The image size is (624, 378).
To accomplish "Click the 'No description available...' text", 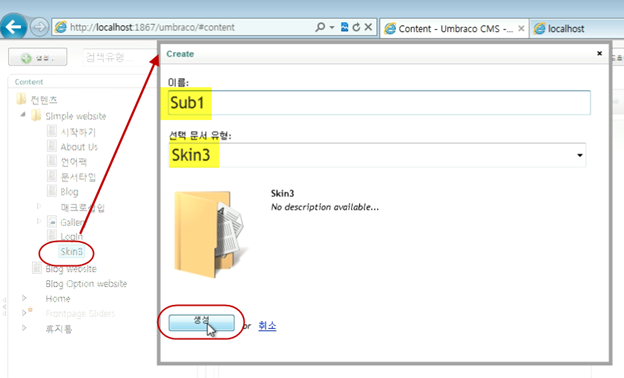I will (x=325, y=207).
